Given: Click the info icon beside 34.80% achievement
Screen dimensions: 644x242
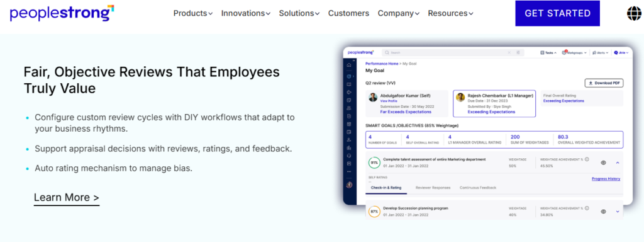Looking at the screenshot, I should click(587, 208).
